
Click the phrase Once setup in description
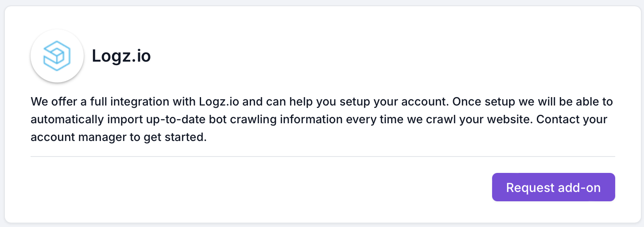tap(483, 102)
